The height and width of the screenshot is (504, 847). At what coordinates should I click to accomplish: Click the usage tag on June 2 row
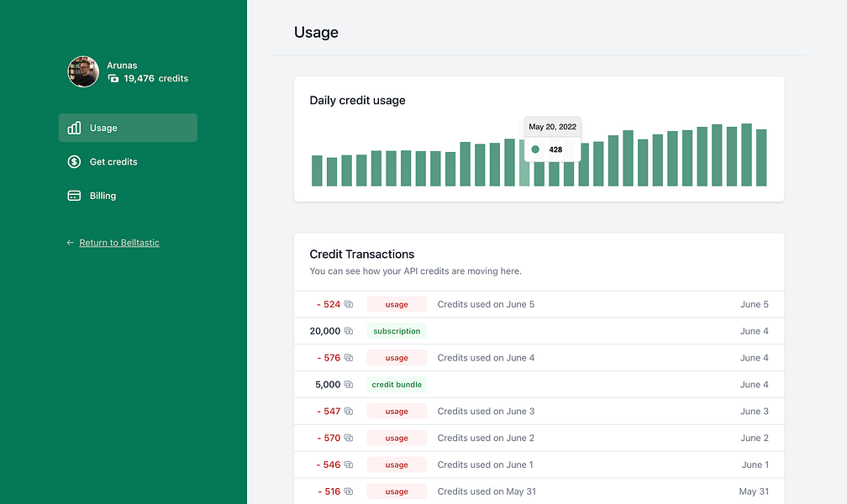[397, 438]
